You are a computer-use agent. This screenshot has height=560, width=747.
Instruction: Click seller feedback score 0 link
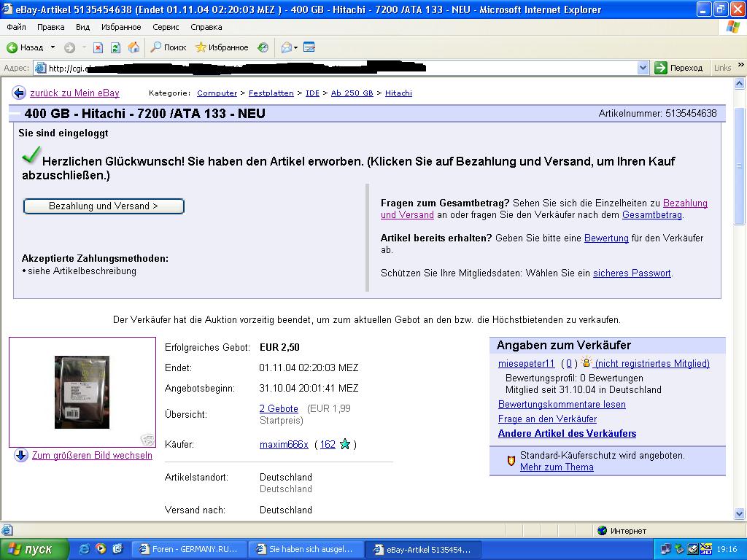pyautogui.click(x=569, y=363)
